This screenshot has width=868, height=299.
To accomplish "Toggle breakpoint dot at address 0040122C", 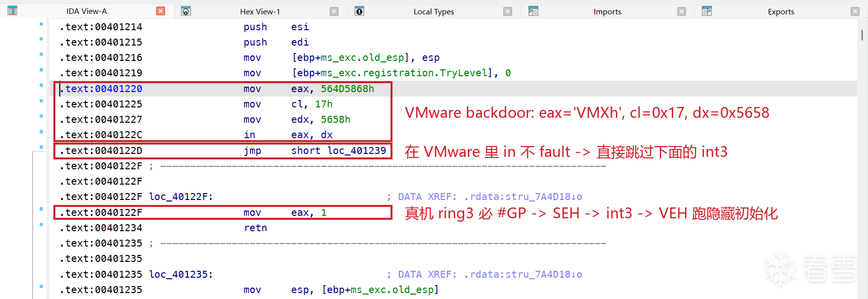I will (41, 132).
